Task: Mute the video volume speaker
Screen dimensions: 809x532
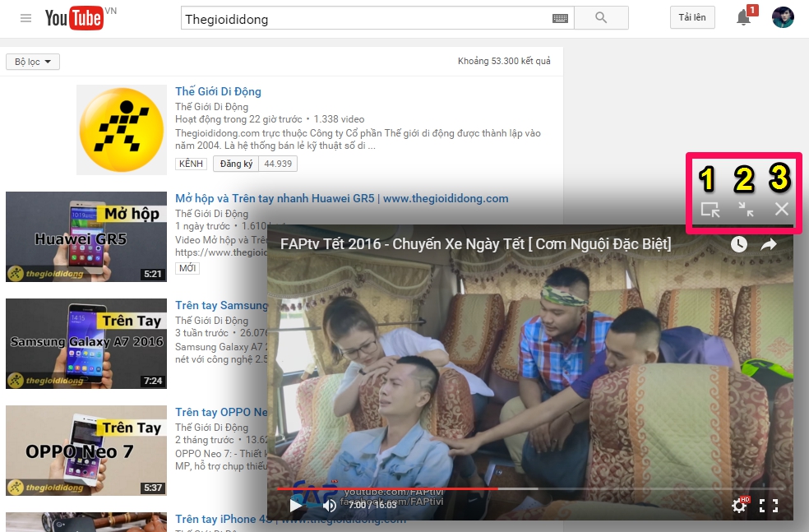Action: [329, 505]
